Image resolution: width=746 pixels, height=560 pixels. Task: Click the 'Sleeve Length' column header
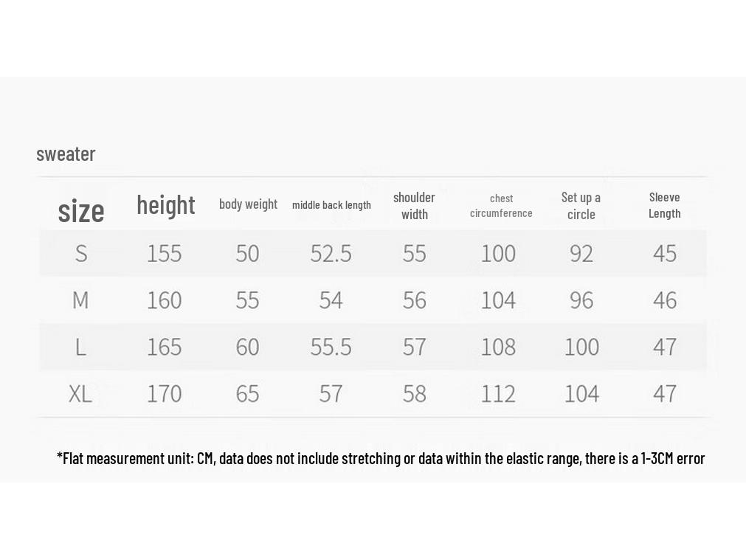click(x=664, y=206)
